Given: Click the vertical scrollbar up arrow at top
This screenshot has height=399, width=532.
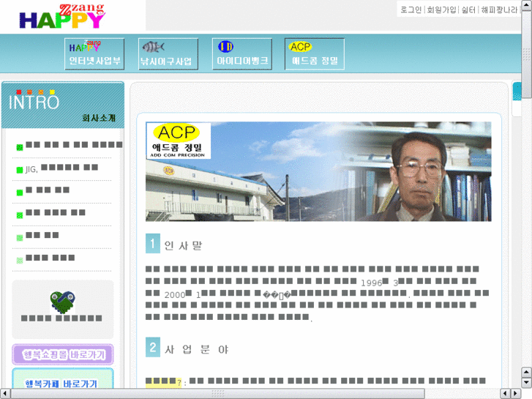Looking at the screenshot, I should pos(527,4).
